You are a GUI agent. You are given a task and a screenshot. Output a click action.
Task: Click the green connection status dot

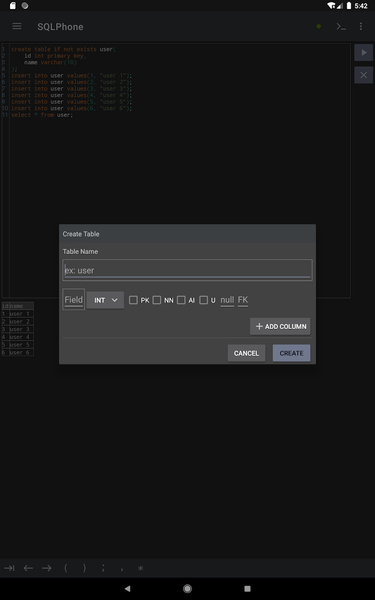[x=319, y=26]
